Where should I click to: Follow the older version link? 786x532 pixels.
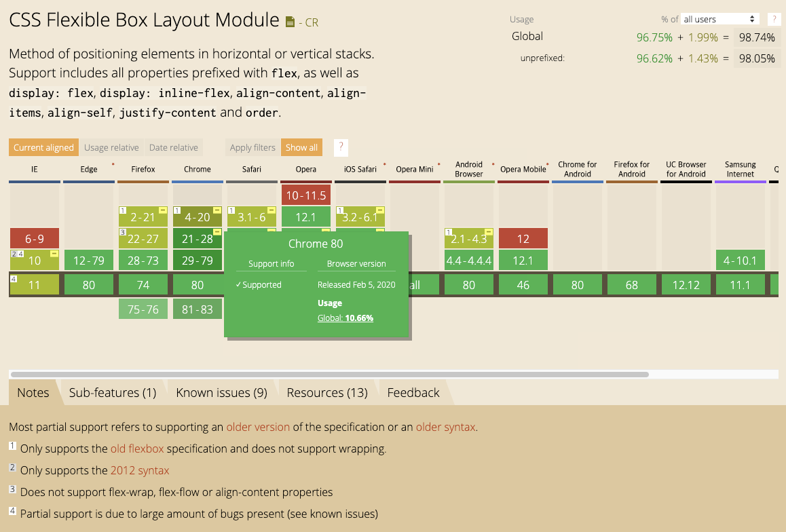[258, 427]
